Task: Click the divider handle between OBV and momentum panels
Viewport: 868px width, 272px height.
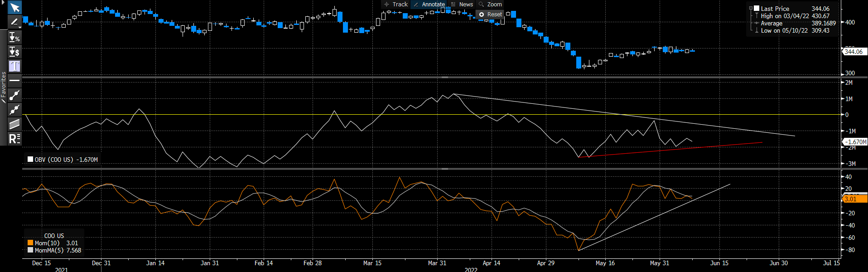Action: coord(445,169)
